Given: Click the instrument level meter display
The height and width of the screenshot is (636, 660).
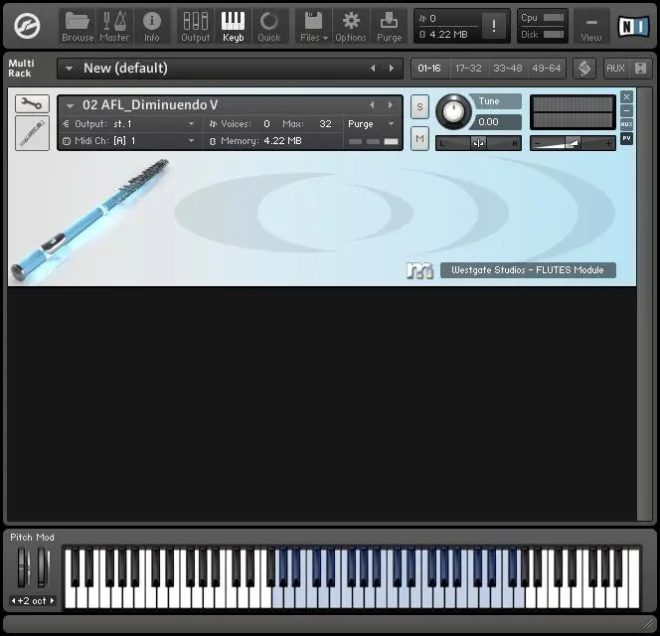Looking at the screenshot, I should (572, 112).
